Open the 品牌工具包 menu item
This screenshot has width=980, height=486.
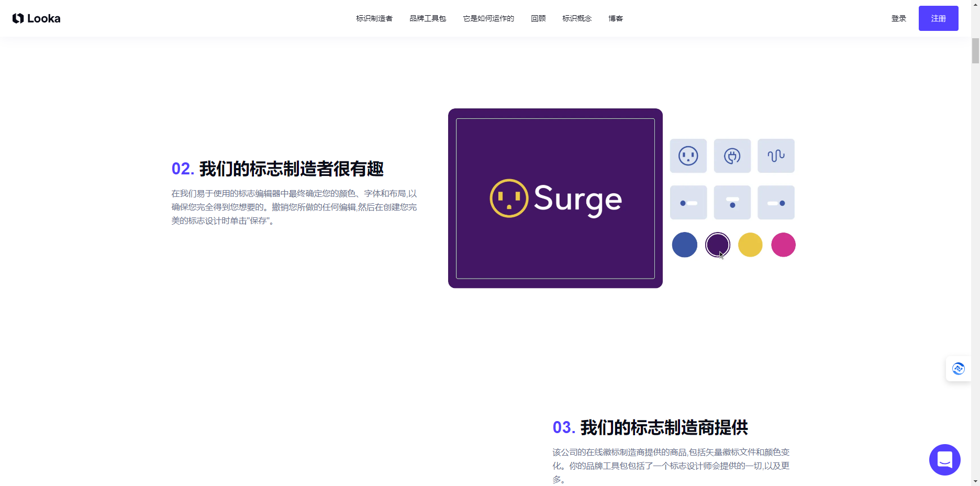(x=428, y=18)
